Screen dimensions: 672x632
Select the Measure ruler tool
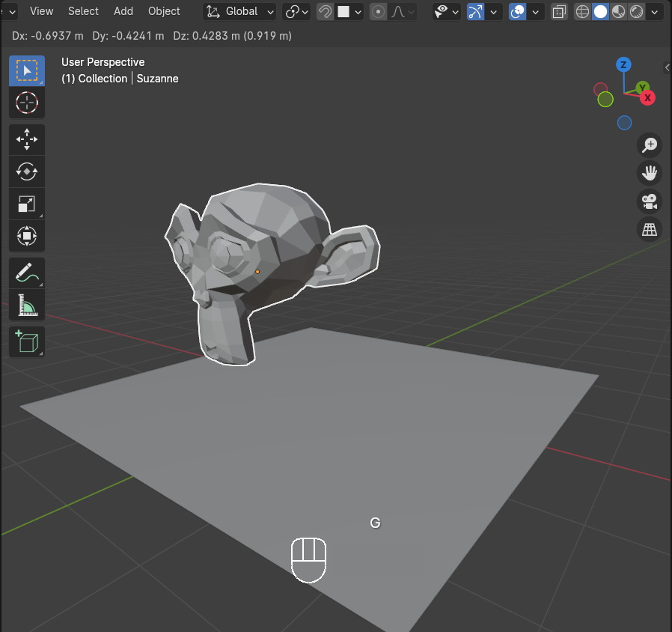point(27,306)
